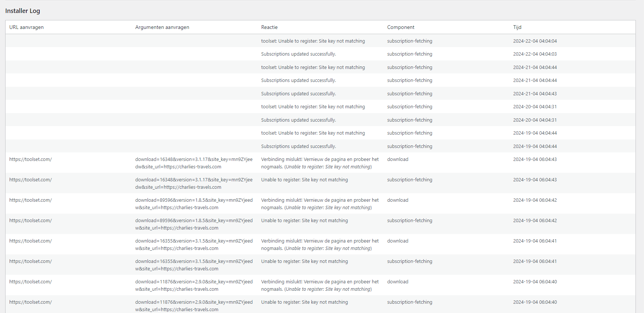Click the "Verbinding mislukt!" reaction at 06:04:41

pyautogui.click(x=320, y=245)
